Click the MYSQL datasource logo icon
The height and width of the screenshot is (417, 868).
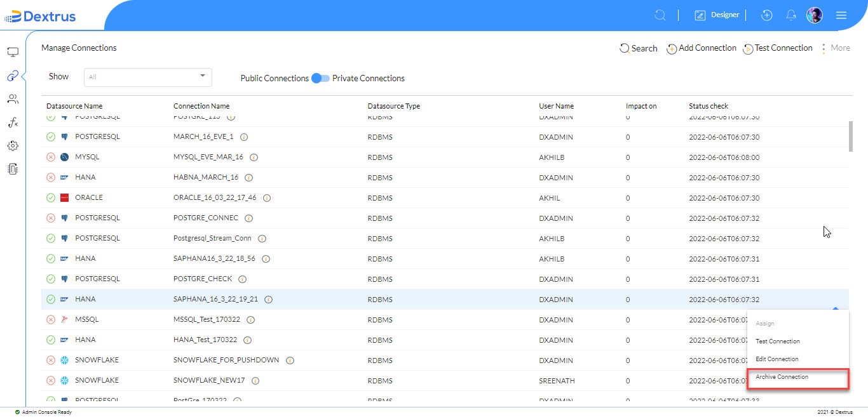(x=64, y=157)
